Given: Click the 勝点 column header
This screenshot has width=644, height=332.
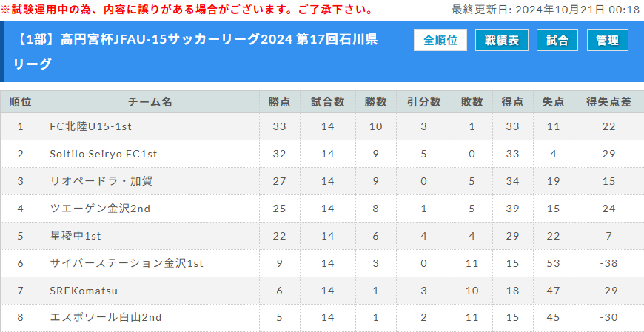Looking at the screenshot, I should pyautogui.click(x=279, y=102).
